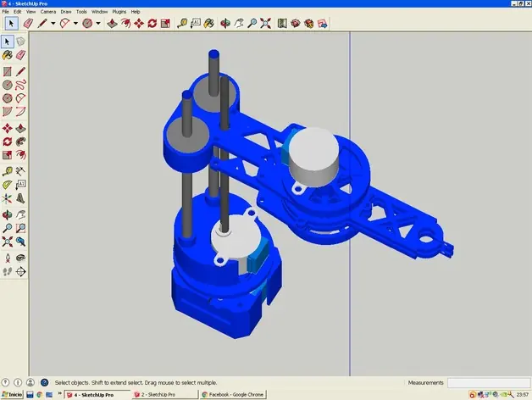Pick the Tape Measure tool in left palette
Screen dimensions: 532x400
7,171
